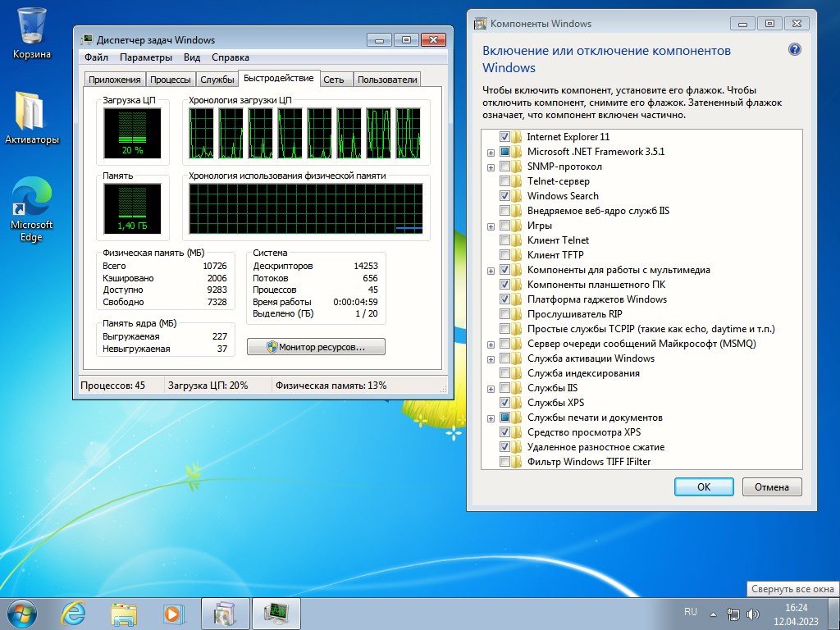This screenshot has width=840, height=630.
Task: Open the Пользователи tab
Action: pyautogui.click(x=387, y=80)
